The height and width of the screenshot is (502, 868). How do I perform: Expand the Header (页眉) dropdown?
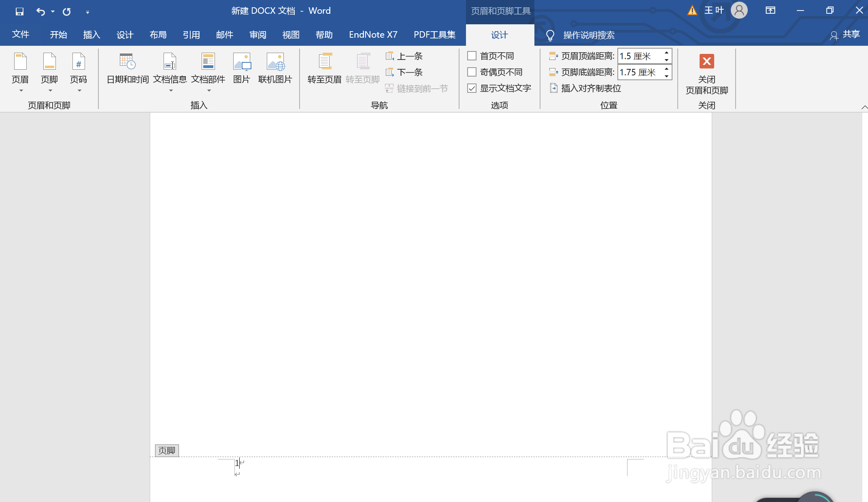tap(20, 90)
